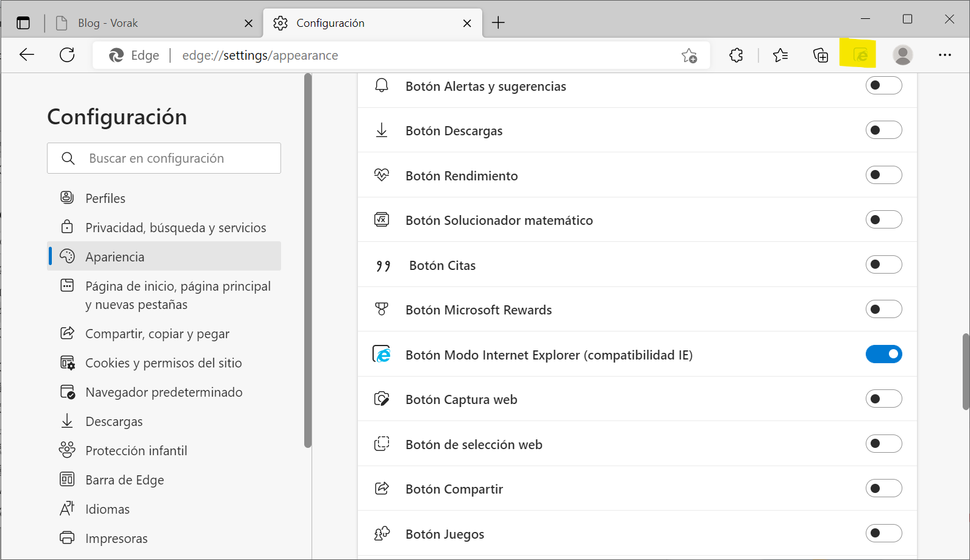Turn on Botón Microsoft Rewards toggle

click(x=883, y=309)
